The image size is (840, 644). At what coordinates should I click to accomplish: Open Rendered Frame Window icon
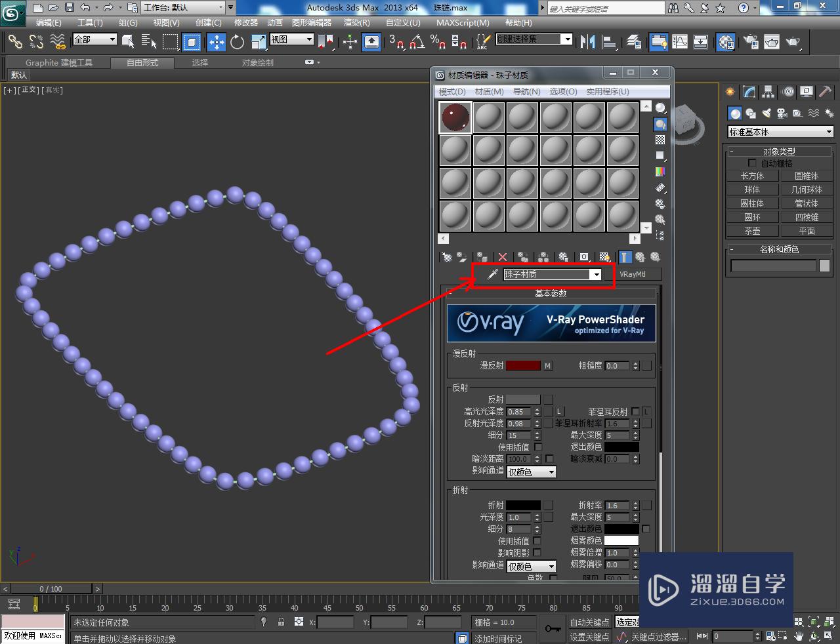(772, 42)
